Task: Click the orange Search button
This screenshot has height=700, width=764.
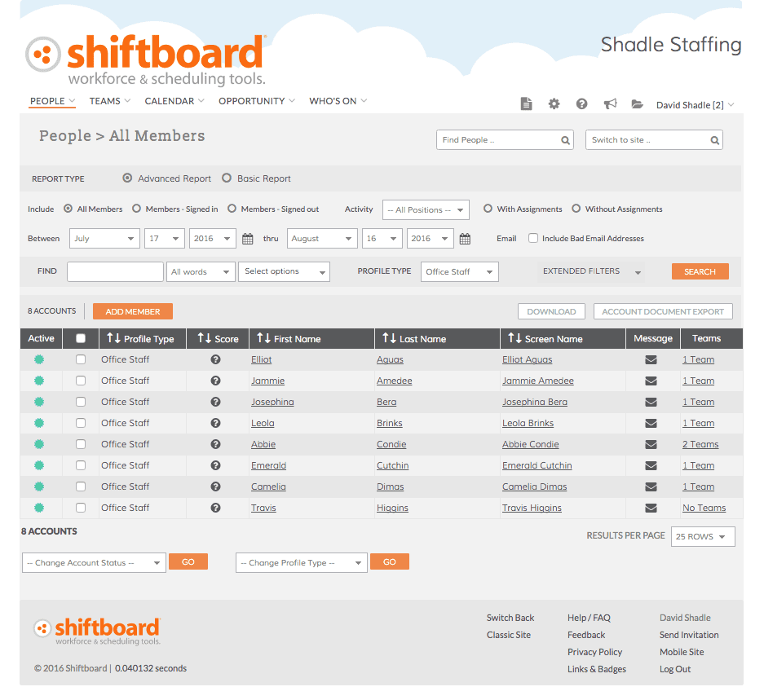Action: pyautogui.click(x=700, y=272)
